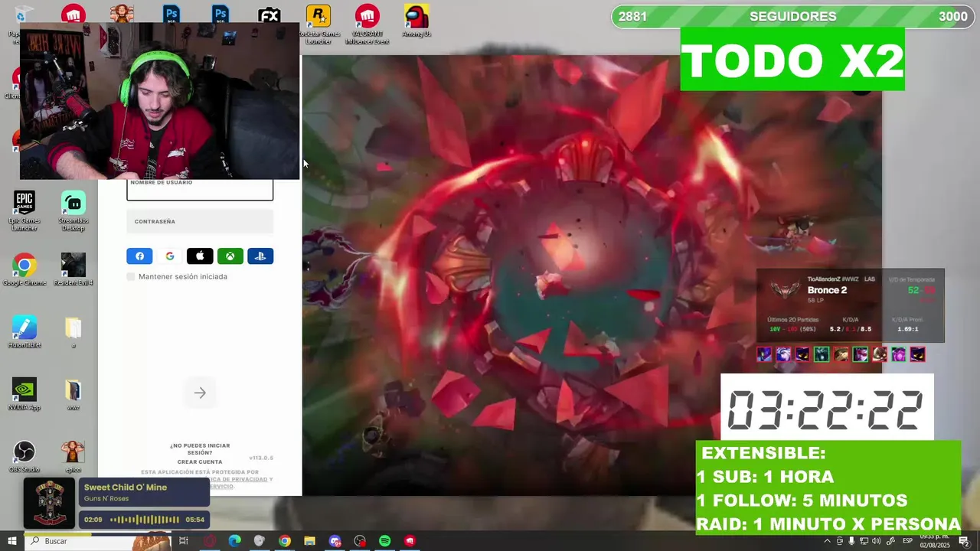This screenshot has width=980, height=551.
Task: Click the Crear cuenta link
Action: 200,462
